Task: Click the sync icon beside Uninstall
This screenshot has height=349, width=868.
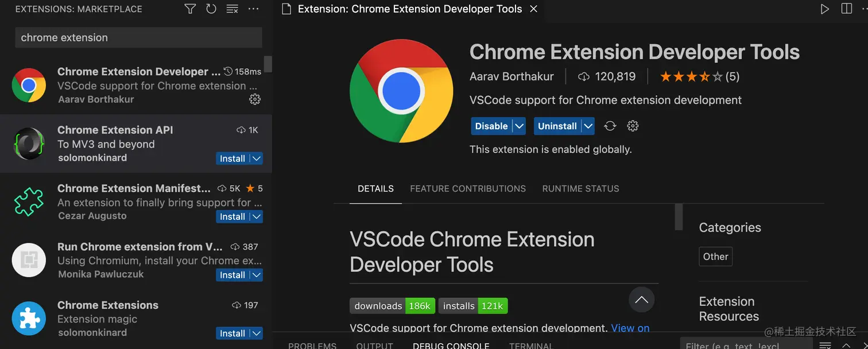Action: (610, 126)
